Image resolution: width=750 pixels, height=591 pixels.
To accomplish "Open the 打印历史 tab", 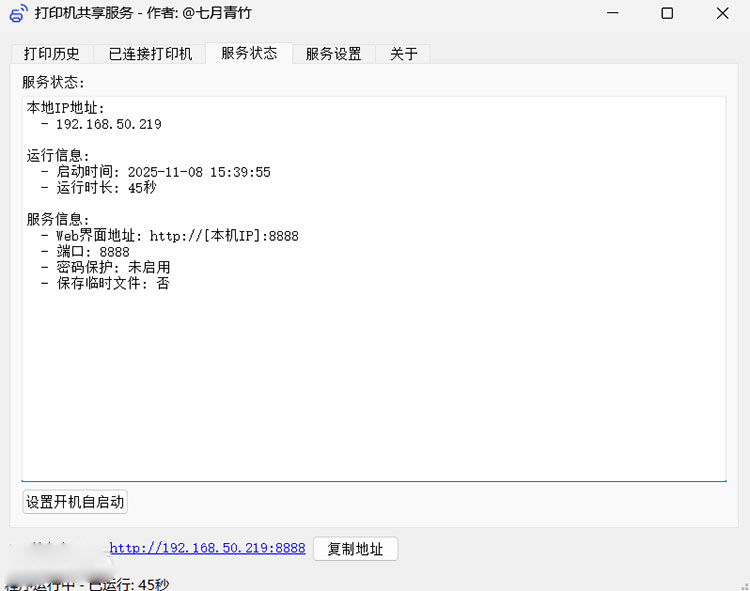I will [x=52, y=54].
